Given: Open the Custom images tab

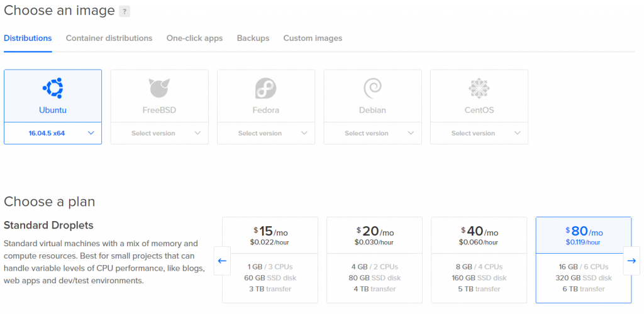Looking at the screenshot, I should click(313, 38).
